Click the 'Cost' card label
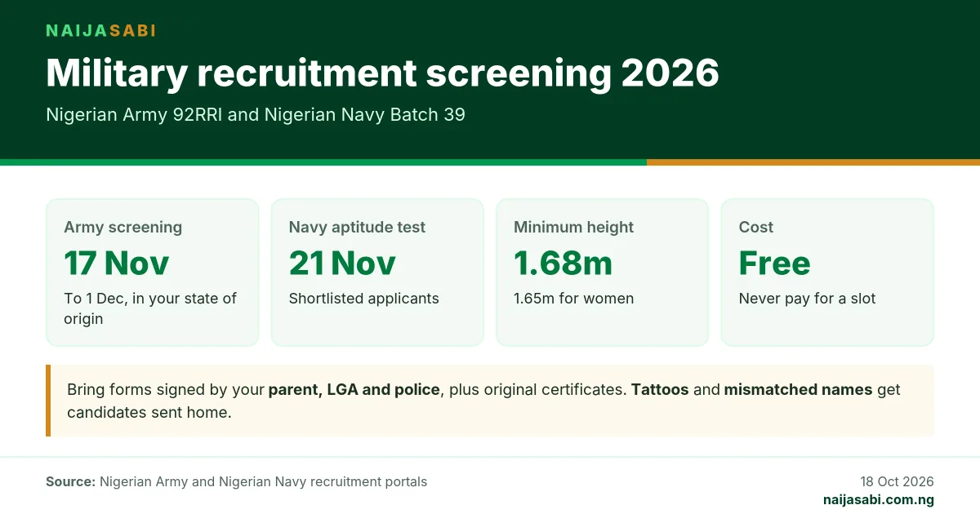980x514 pixels. 756,228
